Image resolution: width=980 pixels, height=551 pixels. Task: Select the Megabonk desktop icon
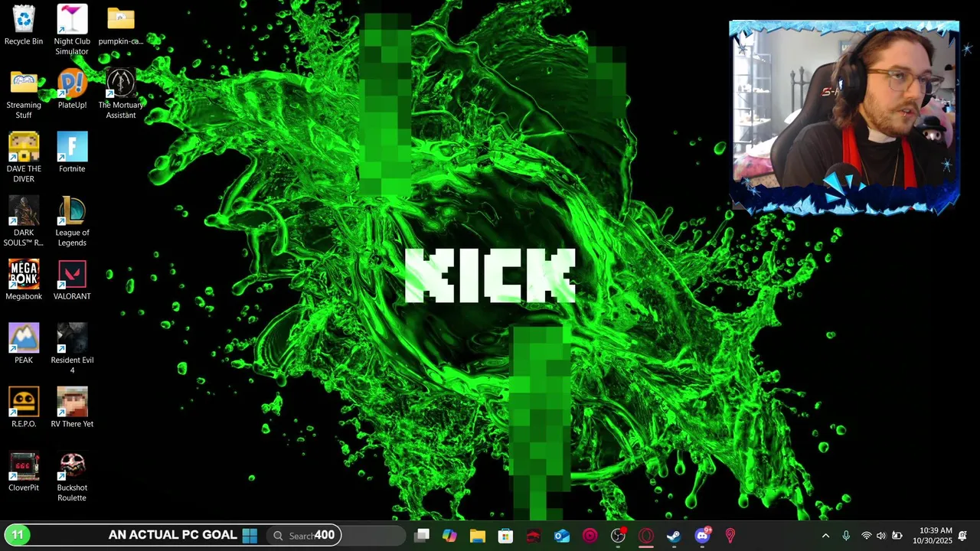24,280
